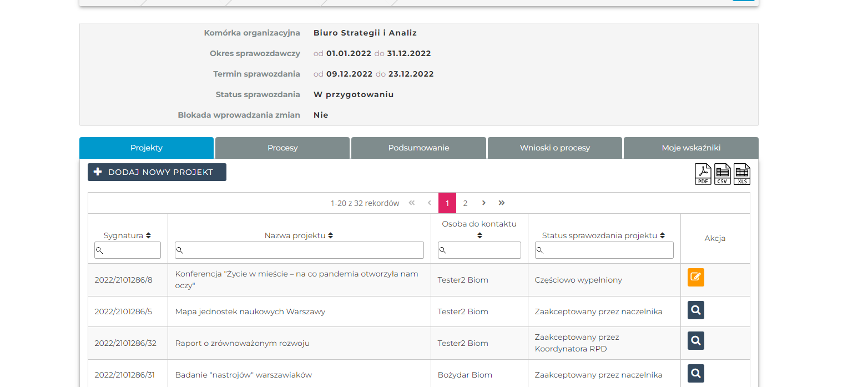
Task: Click the orange edit icon for project 2022/2101286/8
Action: click(x=695, y=277)
